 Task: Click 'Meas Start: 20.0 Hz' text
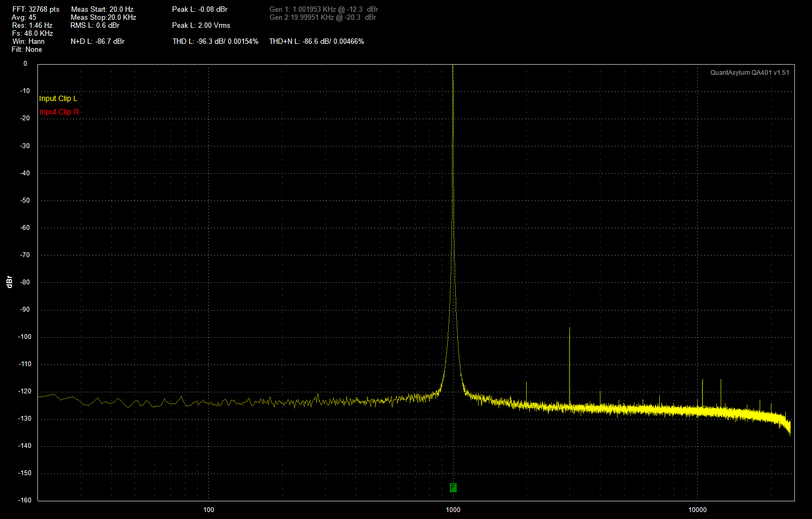coord(102,9)
